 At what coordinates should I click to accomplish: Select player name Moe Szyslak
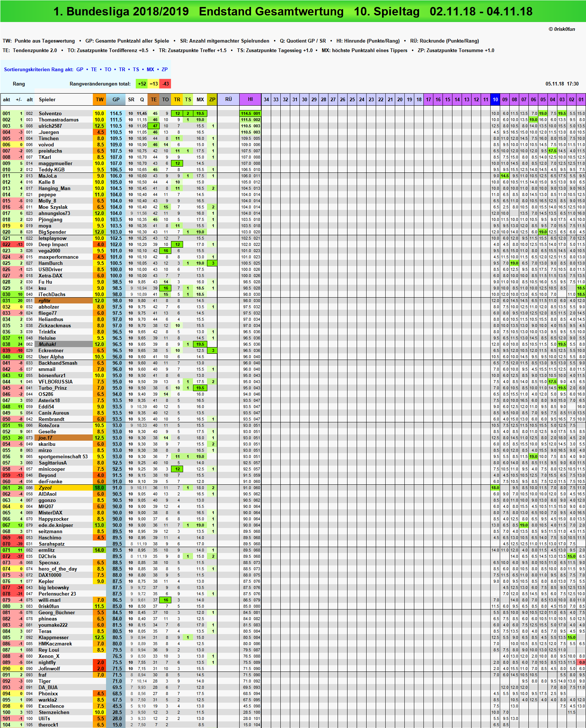point(53,207)
